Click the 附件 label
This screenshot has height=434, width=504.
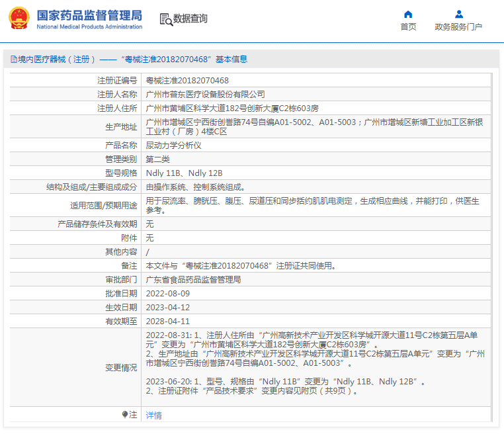[129, 238]
